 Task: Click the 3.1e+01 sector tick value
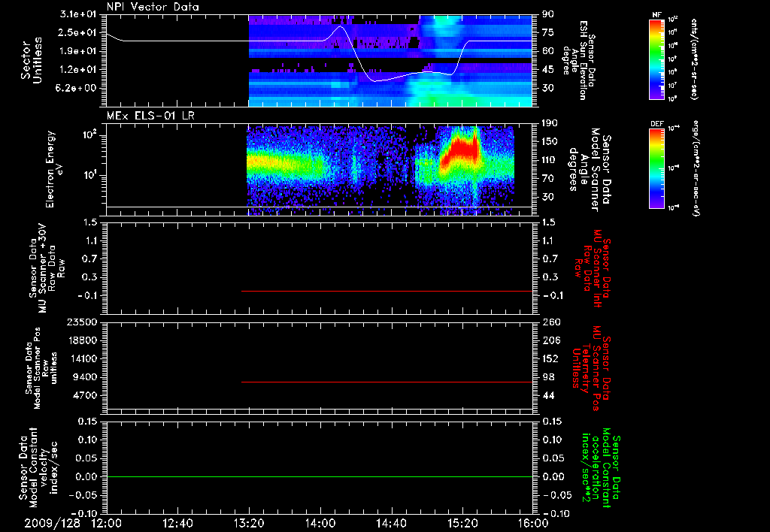[x=78, y=14]
